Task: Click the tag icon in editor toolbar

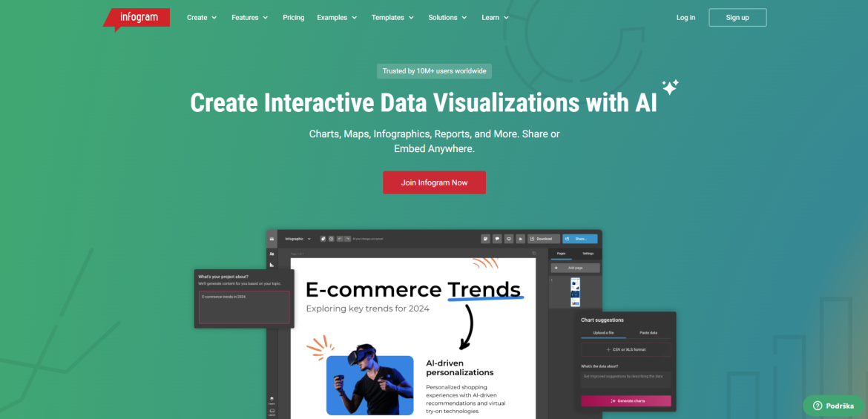Action: (x=323, y=239)
